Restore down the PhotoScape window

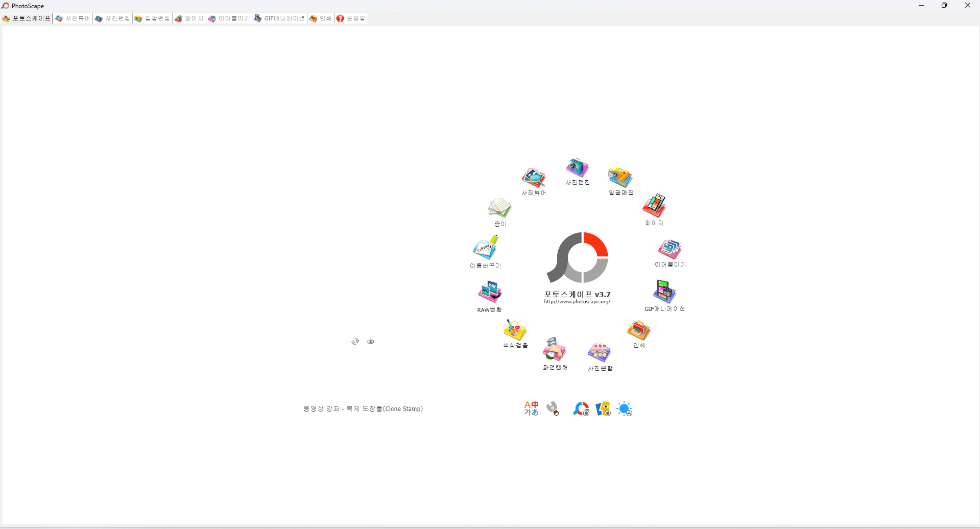click(x=944, y=6)
